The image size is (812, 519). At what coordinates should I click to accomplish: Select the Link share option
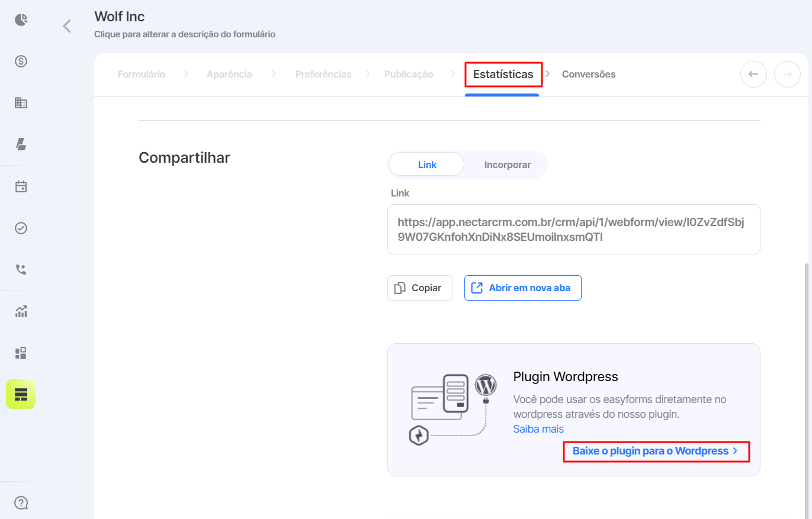click(x=427, y=165)
